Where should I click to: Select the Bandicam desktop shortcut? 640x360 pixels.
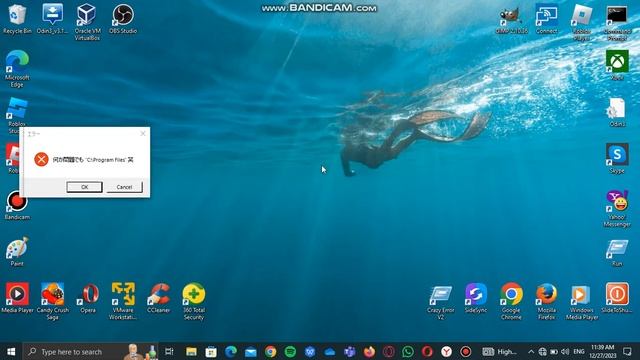click(17, 206)
